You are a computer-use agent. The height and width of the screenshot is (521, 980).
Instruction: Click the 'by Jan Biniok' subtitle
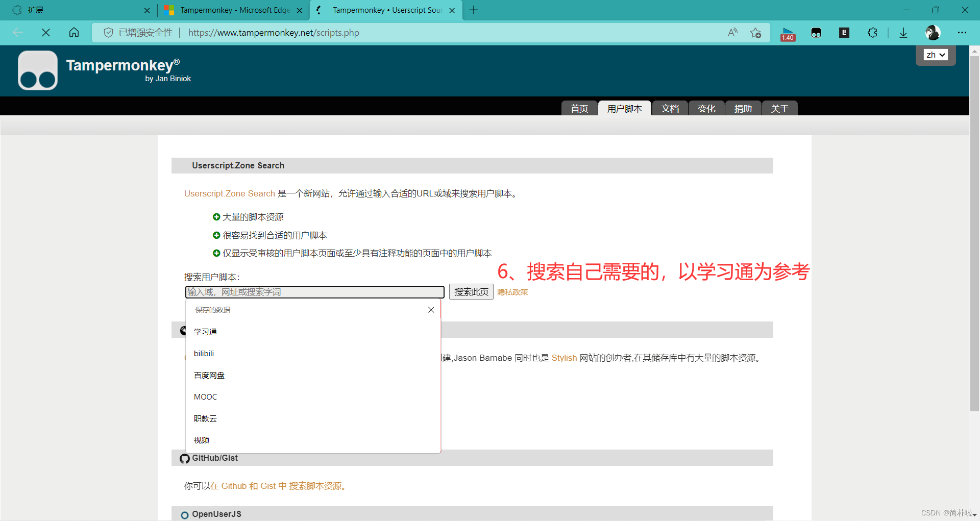point(168,79)
